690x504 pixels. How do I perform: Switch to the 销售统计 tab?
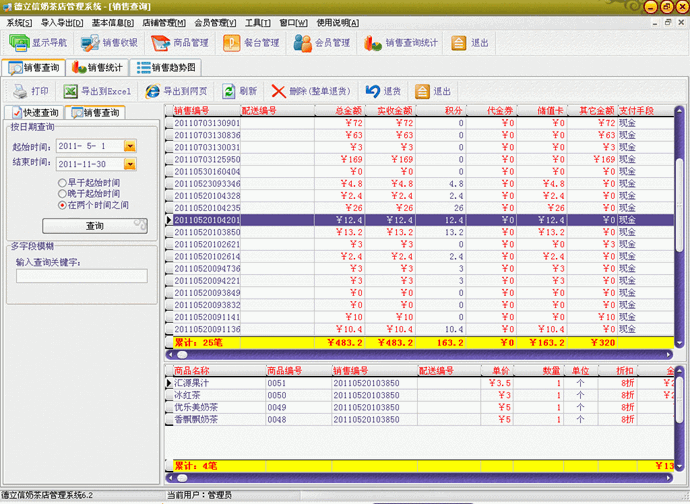pyautogui.click(x=97, y=67)
